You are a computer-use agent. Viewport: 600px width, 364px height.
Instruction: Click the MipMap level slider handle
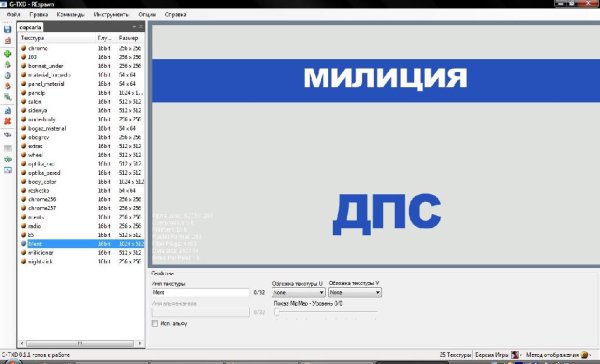click(x=277, y=312)
